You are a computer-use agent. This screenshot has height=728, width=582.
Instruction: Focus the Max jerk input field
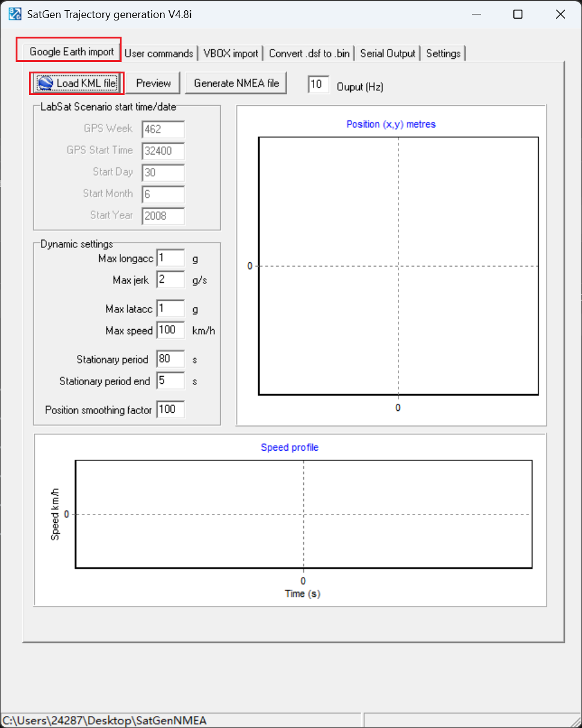coord(170,280)
